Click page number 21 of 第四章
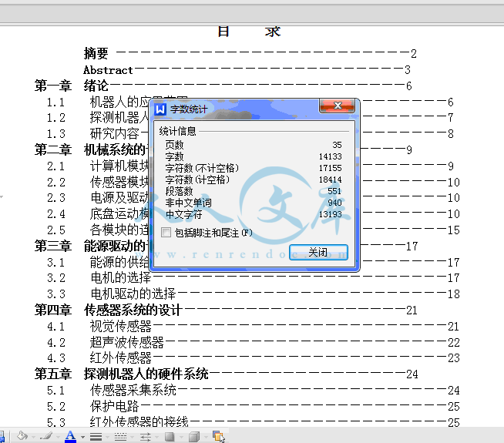The image size is (504, 443). click(412, 310)
